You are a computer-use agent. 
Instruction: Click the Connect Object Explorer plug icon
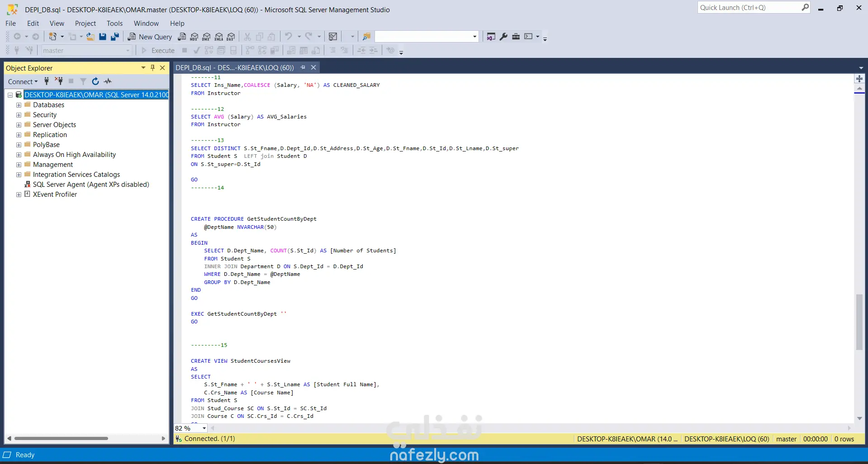coord(46,81)
